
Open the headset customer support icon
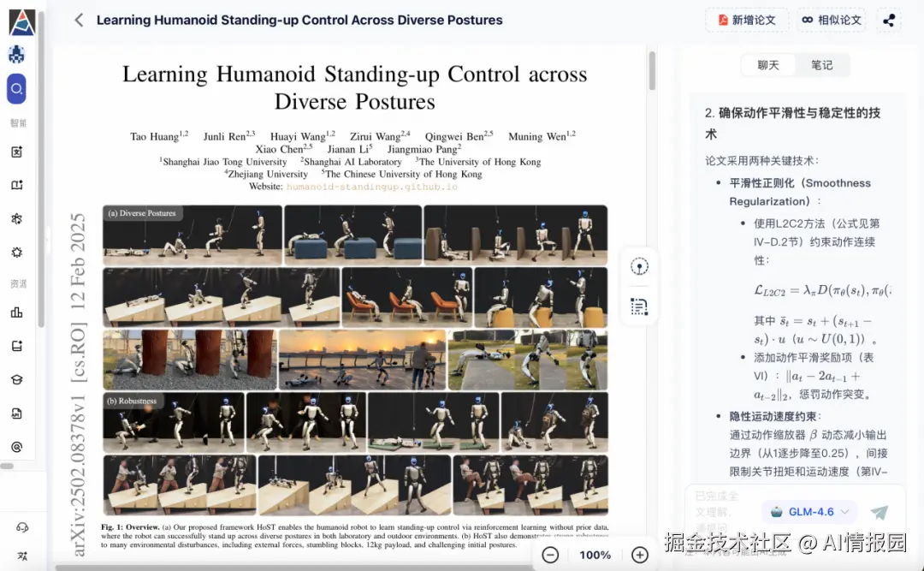21,527
